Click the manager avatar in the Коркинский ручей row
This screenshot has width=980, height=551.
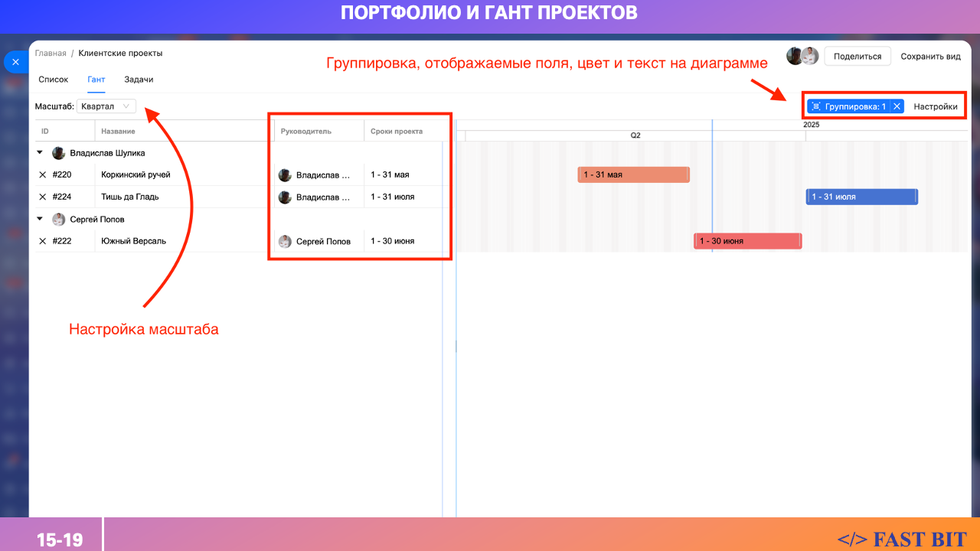tap(285, 175)
